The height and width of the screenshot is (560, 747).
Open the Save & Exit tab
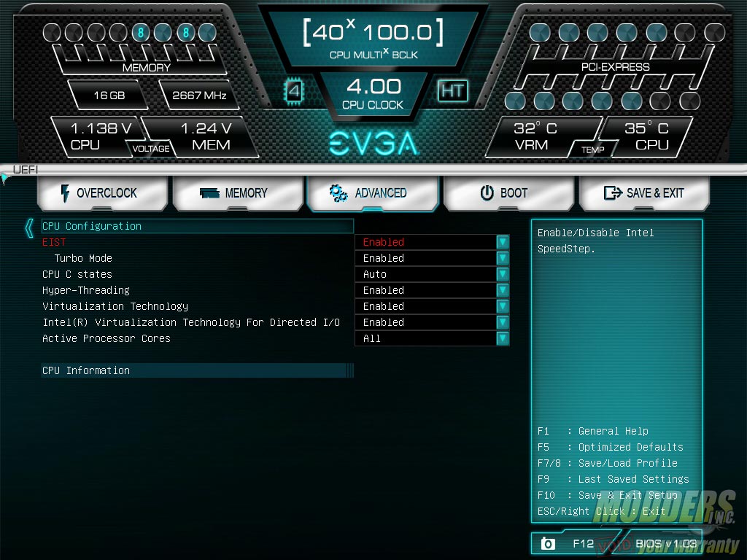pyautogui.click(x=644, y=192)
